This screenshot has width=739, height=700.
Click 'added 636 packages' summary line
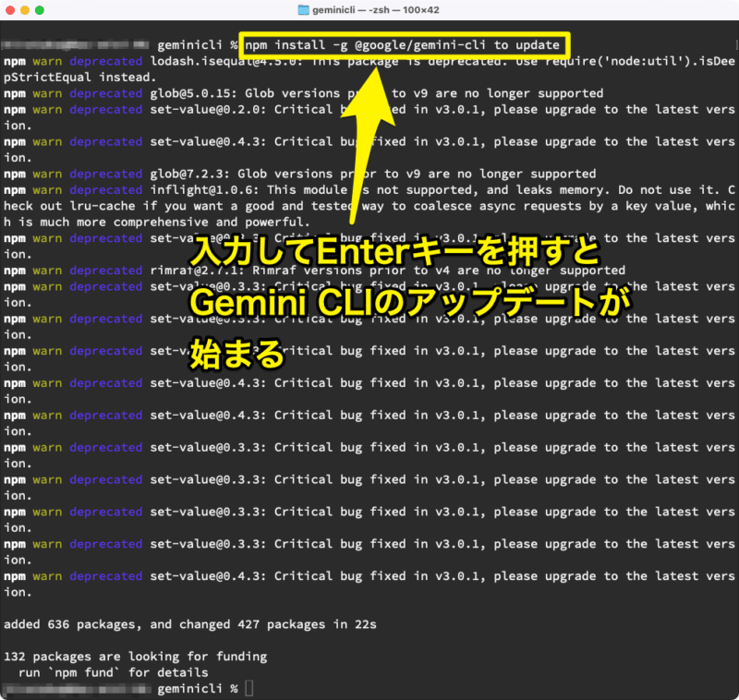(x=190, y=624)
